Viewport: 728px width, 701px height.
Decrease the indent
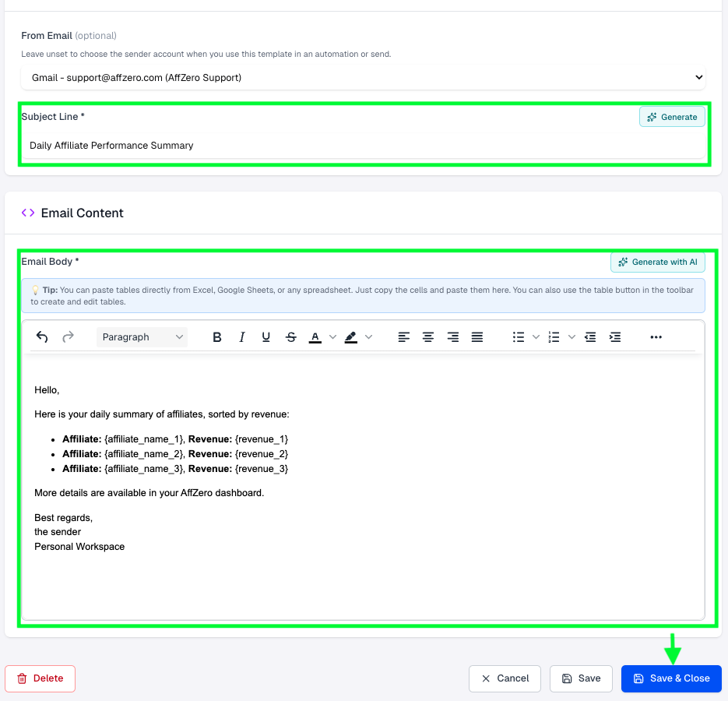(590, 336)
